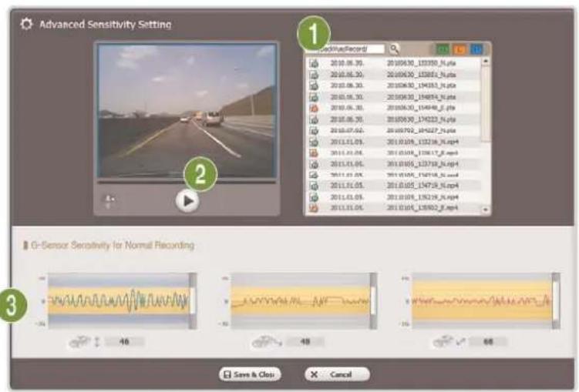Toggle the green file filter button
579x392 pixels.
(443, 49)
